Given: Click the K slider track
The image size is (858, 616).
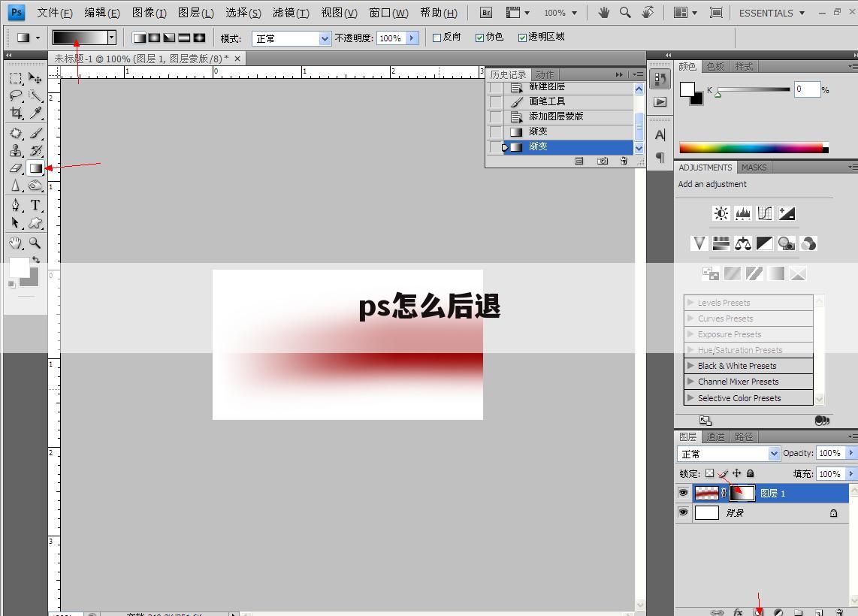Looking at the screenshot, I should click(754, 89).
